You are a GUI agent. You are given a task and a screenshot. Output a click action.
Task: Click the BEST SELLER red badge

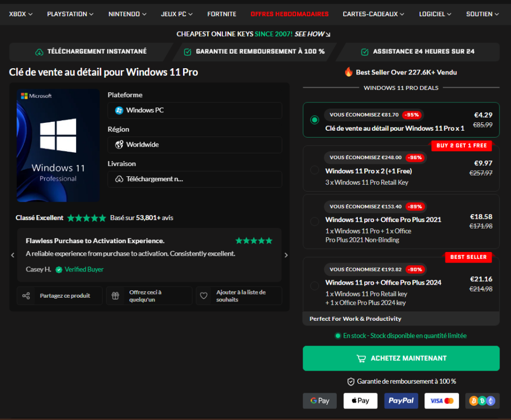(469, 257)
